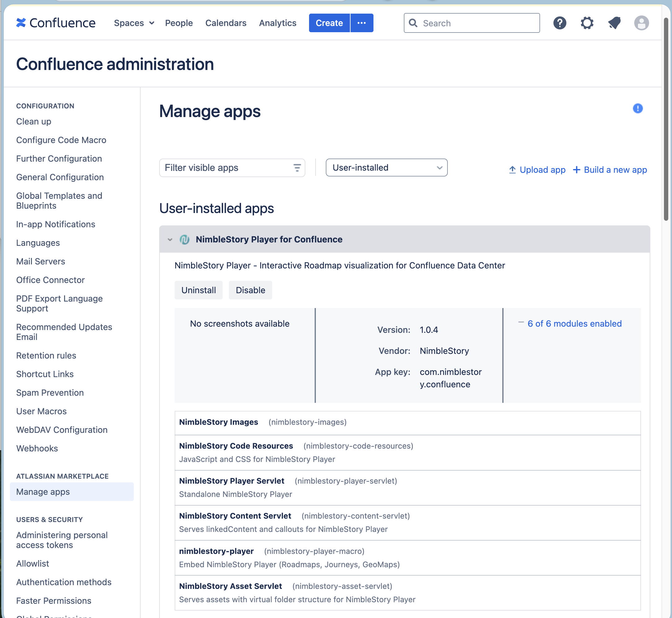Click the plus icon next to Build a new app
The height and width of the screenshot is (618, 672).
point(577,170)
